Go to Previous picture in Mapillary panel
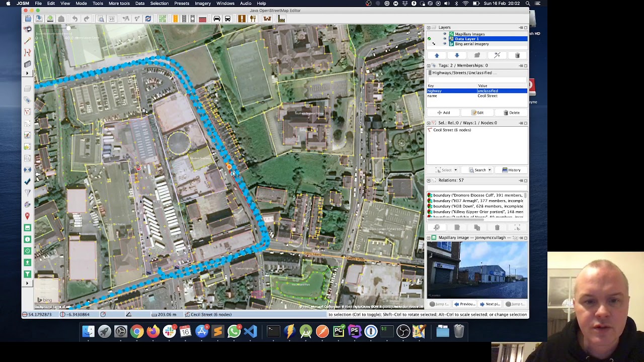Image resolution: width=644 pixels, height=362 pixels. click(x=464, y=304)
